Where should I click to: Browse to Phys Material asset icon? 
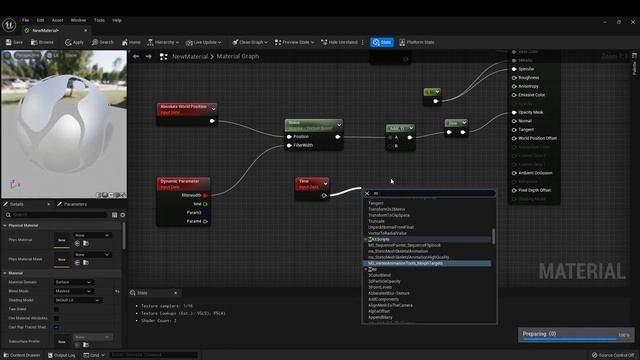click(86, 243)
